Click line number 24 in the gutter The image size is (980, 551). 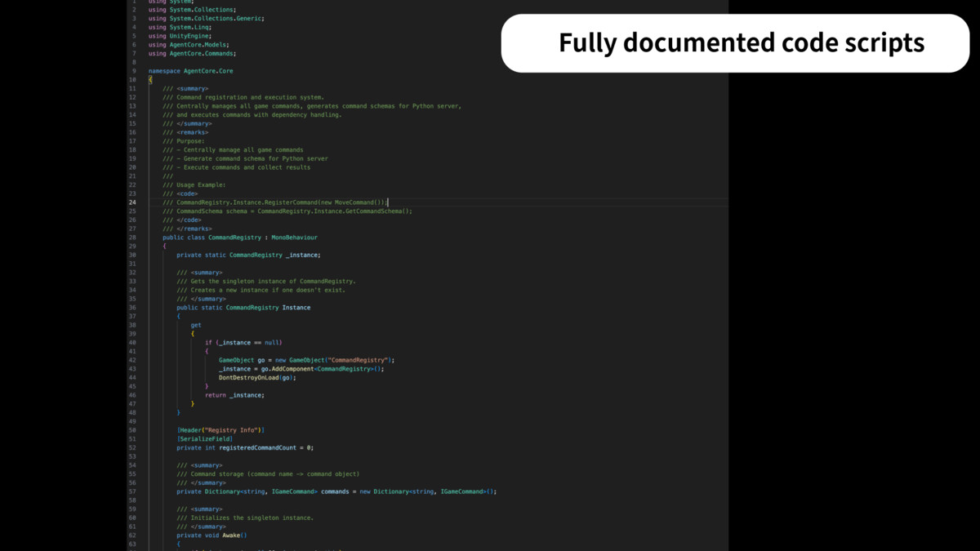[x=135, y=202]
